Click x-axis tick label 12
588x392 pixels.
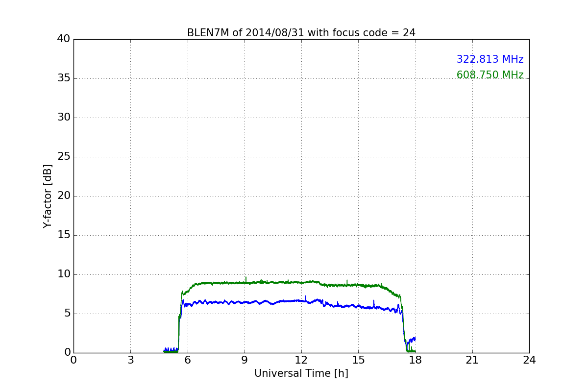pyautogui.click(x=301, y=360)
